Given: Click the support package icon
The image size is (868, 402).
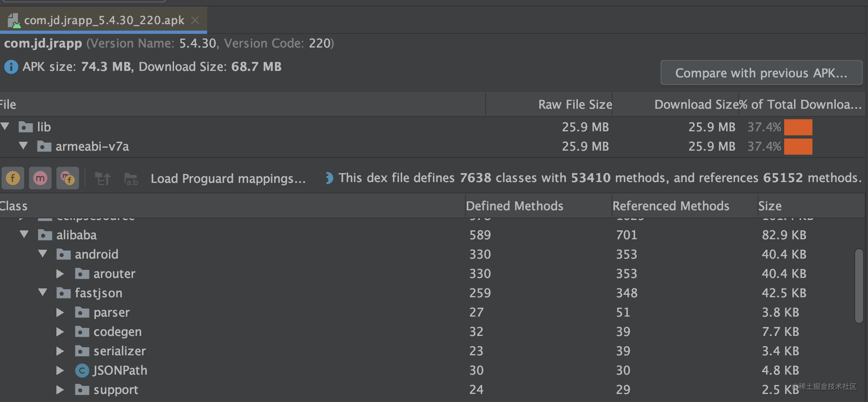Looking at the screenshot, I should (82, 390).
